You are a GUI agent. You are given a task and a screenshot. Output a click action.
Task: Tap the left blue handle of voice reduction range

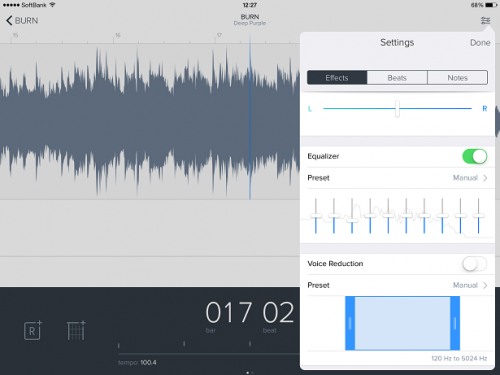pos(350,323)
